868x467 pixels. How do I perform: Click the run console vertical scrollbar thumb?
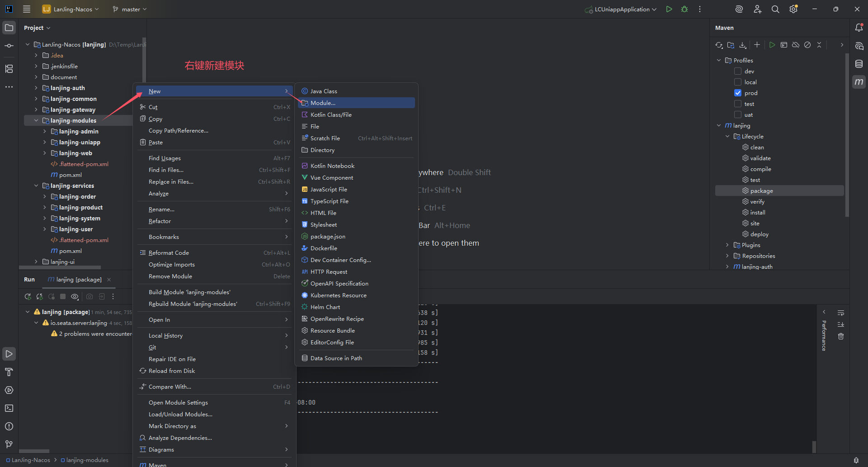tap(814, 447)
